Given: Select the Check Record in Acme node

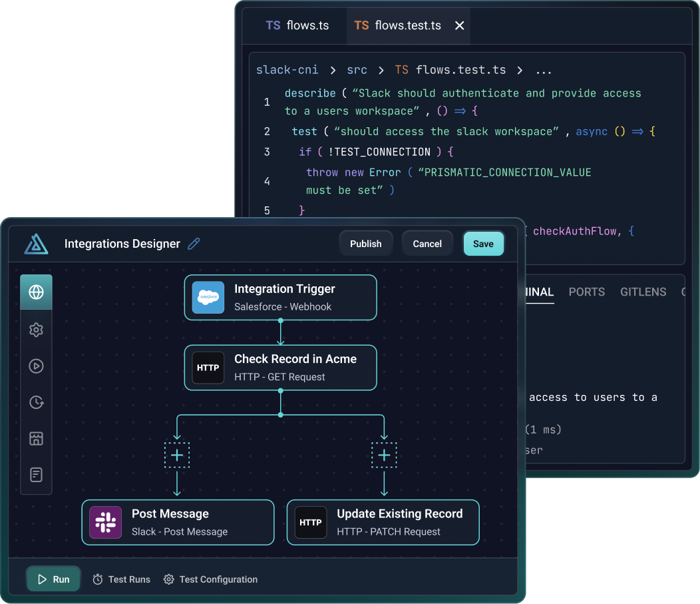Looking at the screenshot, I should 280,368.
